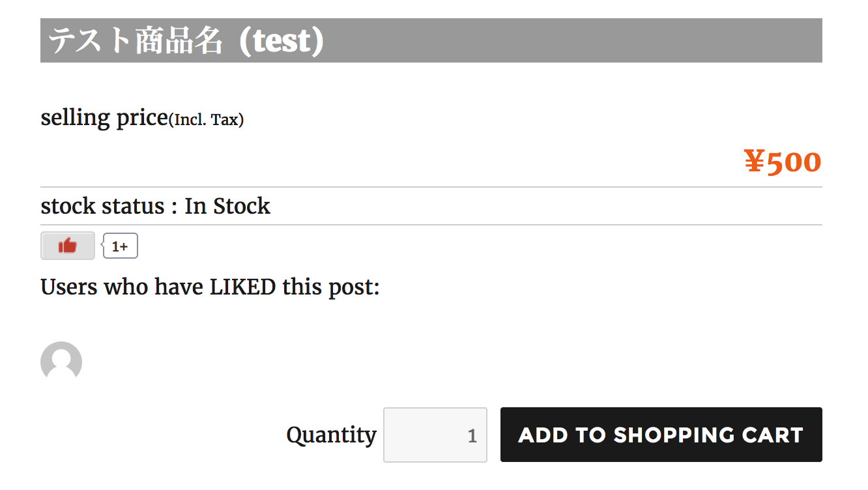The width and height of the screenshot is (868, 490).
Task: Focus the Quantity input field
Action: pyautogui.click(x=435, y=435)
